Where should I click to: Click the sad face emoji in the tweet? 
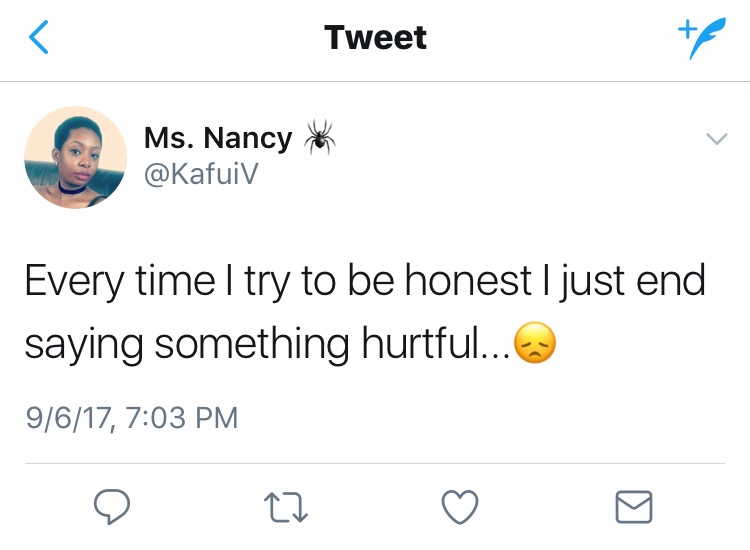click(x=534, y=344)
